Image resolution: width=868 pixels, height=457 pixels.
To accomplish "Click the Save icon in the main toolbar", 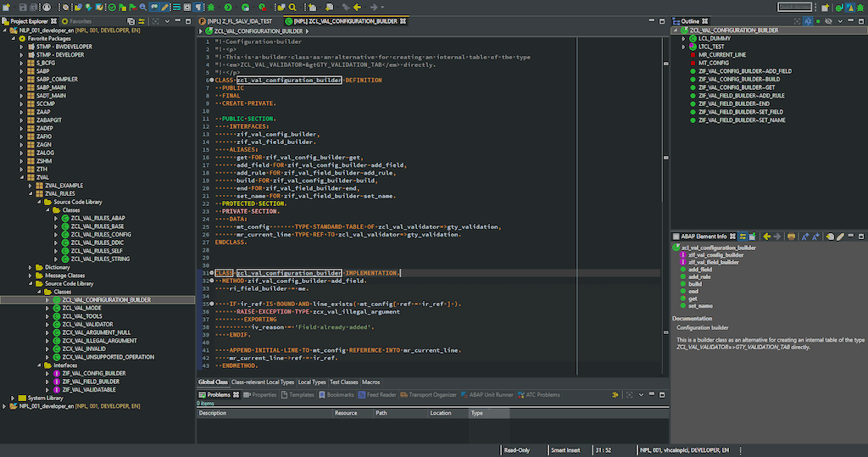I will coord(25,7).
